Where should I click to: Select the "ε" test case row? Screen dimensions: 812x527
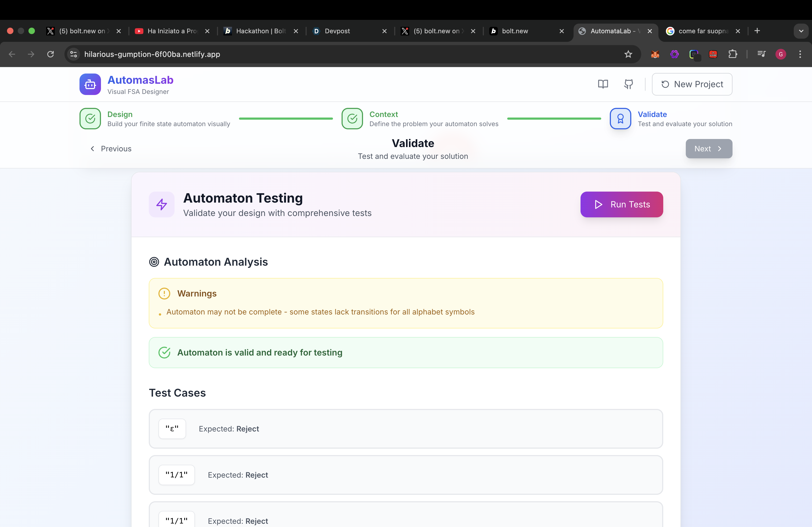click(406, 429)
